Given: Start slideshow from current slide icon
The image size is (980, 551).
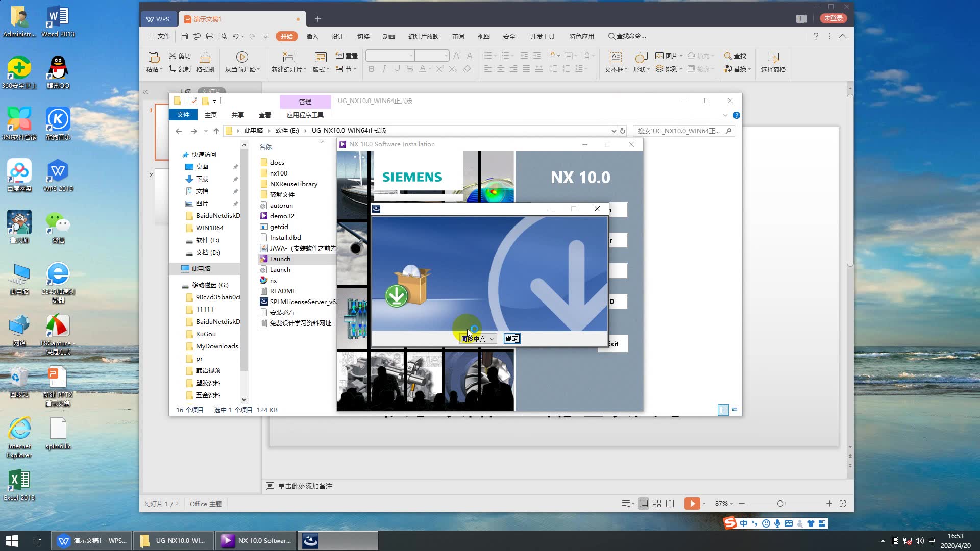Looking at the screenshot, I should [x=242, y=57].
